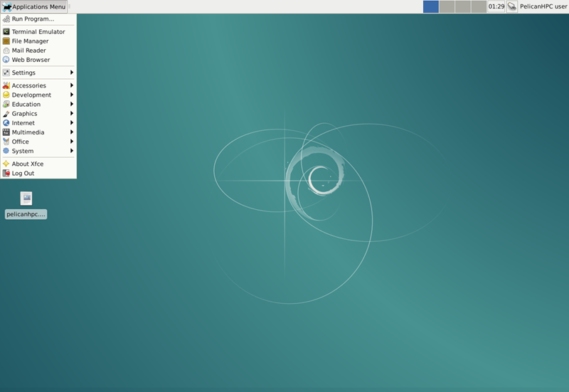Click the Xfce mouse logo in Applications Menu
The image size is (569, 392).
[x=6, y=6]
